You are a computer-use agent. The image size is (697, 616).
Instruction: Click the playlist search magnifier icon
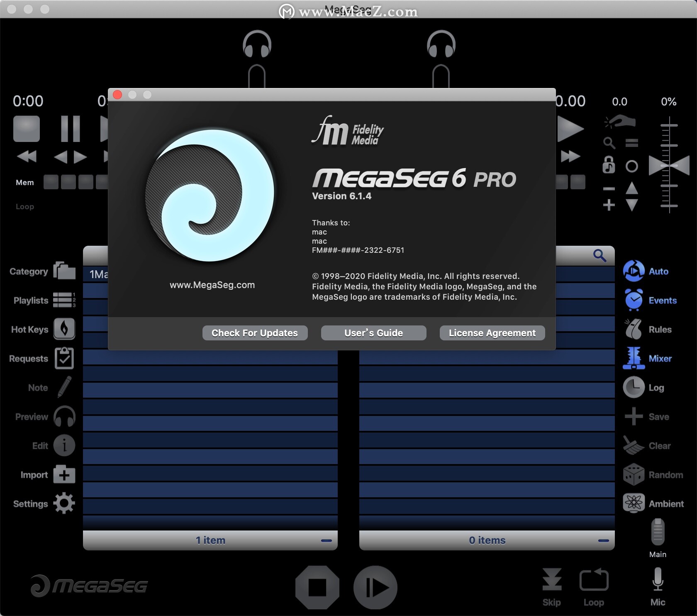(x=600, y=255)
